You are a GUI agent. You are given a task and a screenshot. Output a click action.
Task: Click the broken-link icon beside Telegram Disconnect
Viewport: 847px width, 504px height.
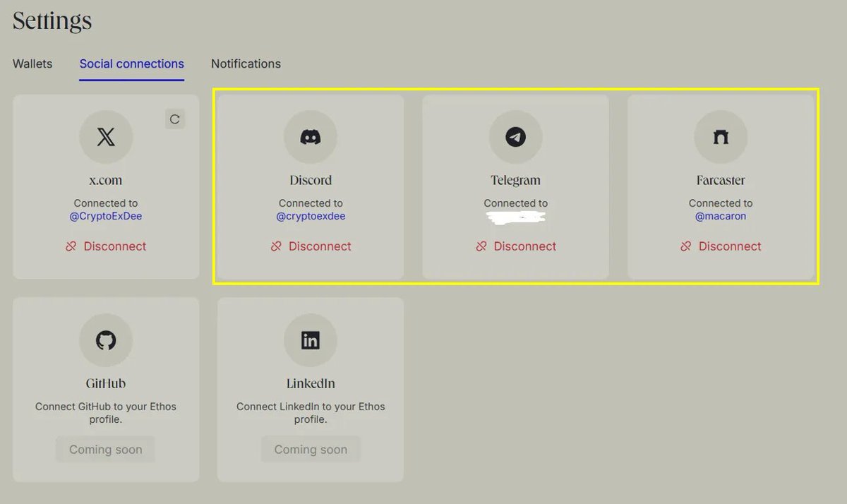[x=481, y=246]
